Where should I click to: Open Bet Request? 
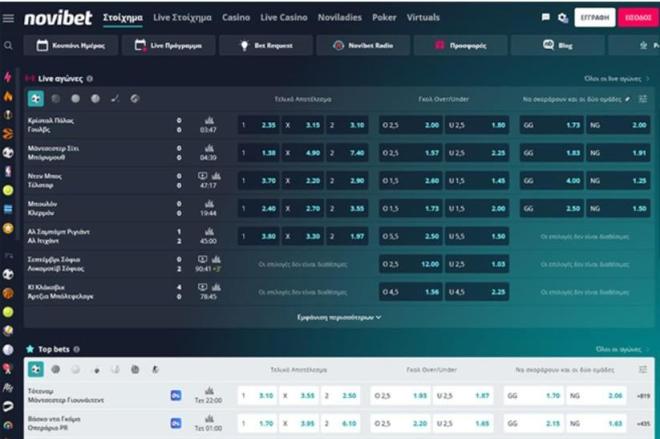(266, 45)
